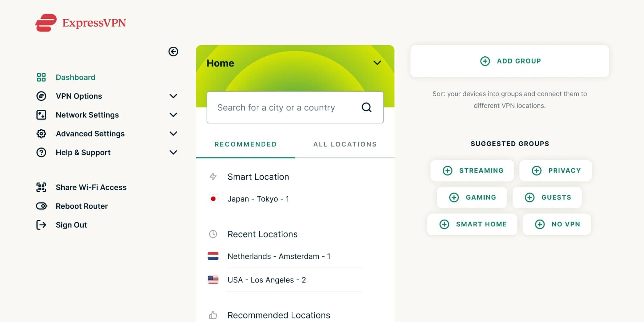Focus the city or country search field
This screenshot has height=322, width=644.
pyautogui.click(x=283, y=108)
